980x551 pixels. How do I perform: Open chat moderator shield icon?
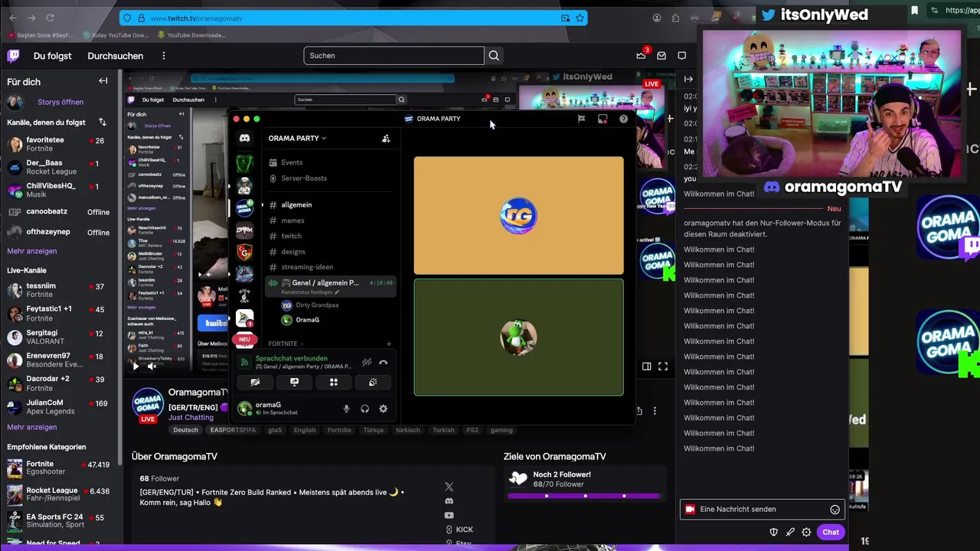tap(773, 533)
